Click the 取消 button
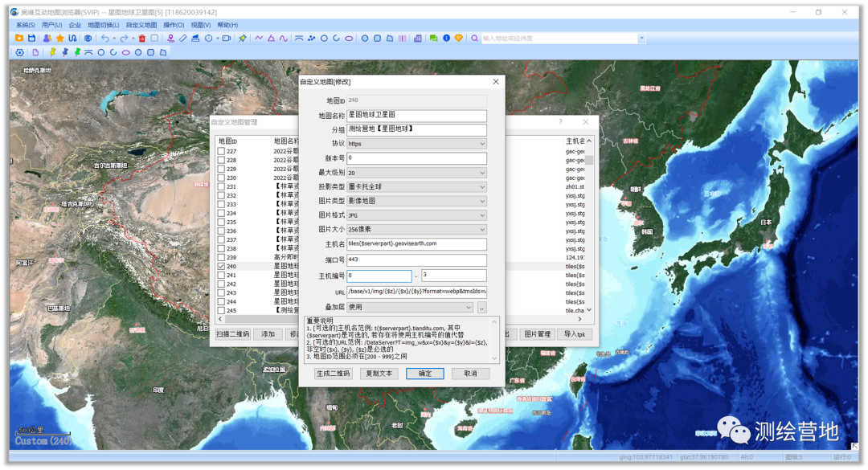Viewport: 868px width, 470px height. (x=470, y=374)
